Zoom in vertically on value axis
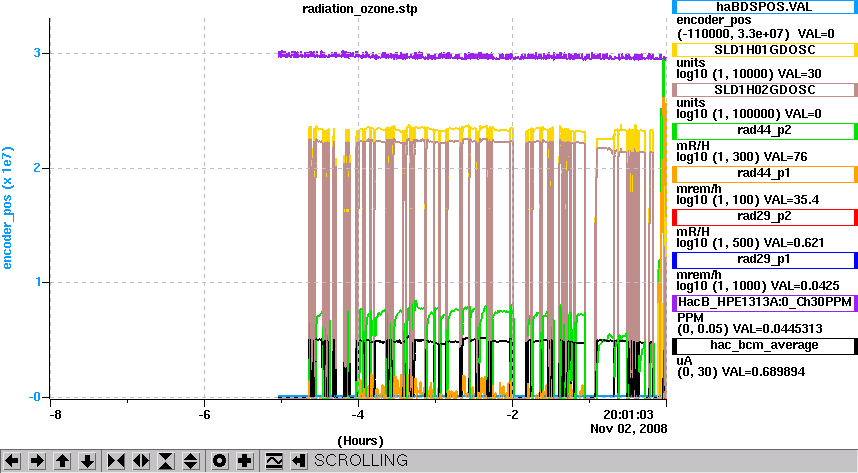 tap(166, 461)
